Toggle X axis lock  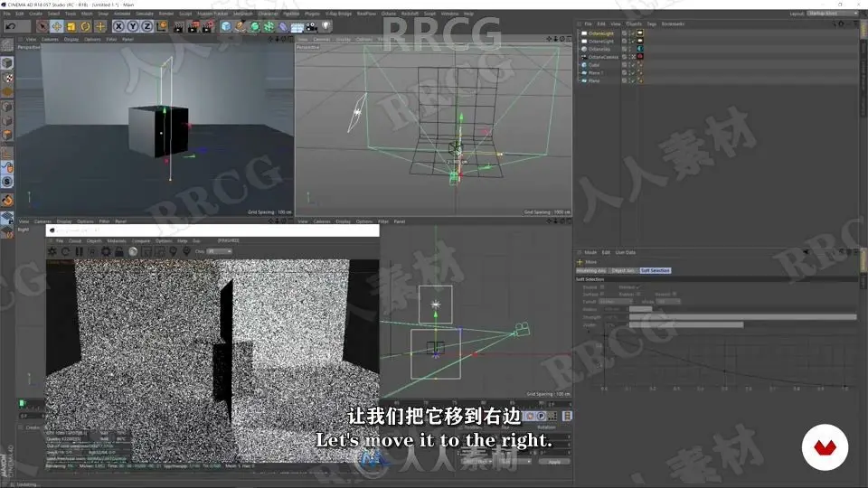point(118,26)
